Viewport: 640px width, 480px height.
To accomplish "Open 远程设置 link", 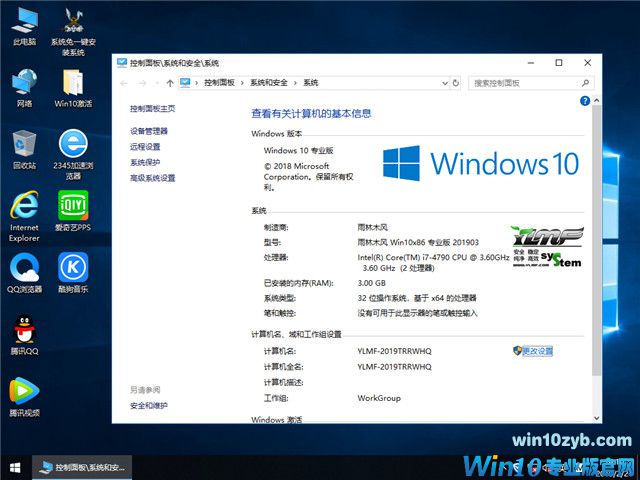I will (x=145, y=147).
